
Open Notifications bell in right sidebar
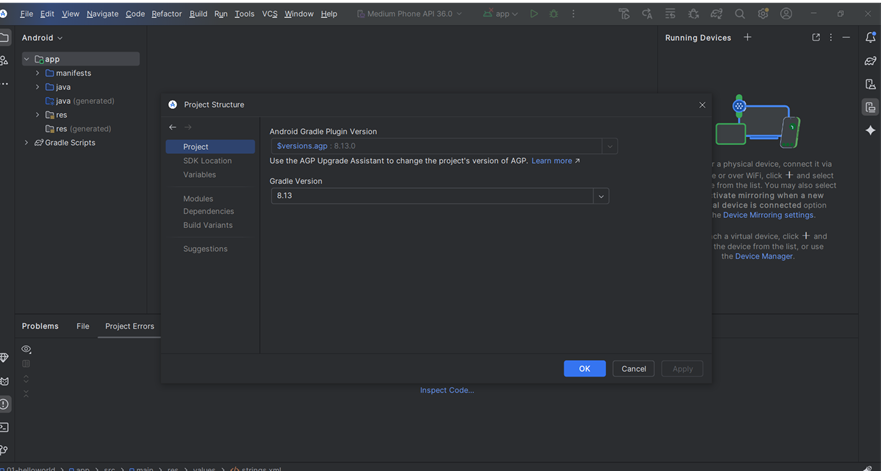(x=871, y=37)
